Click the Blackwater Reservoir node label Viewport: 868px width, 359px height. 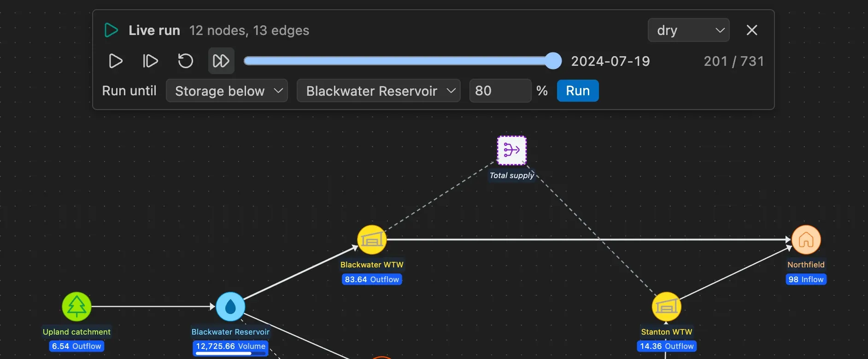(x=230, y=332)
